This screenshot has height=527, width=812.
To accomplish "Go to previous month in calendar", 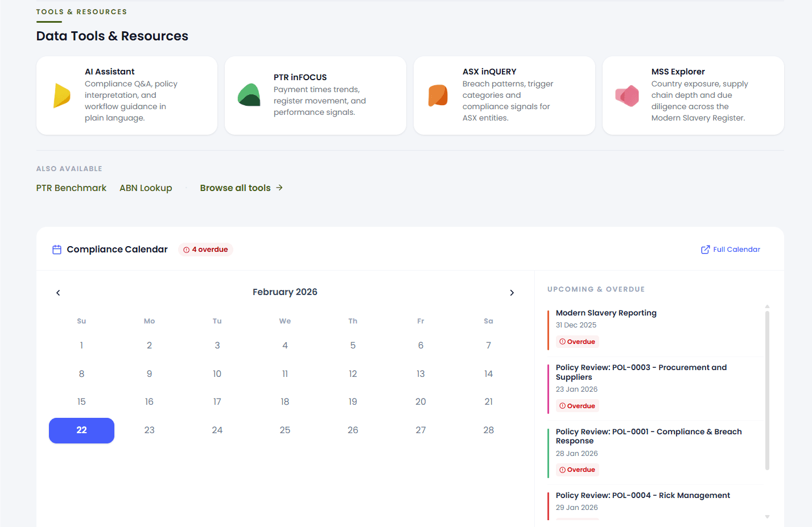I will point(58,293).
